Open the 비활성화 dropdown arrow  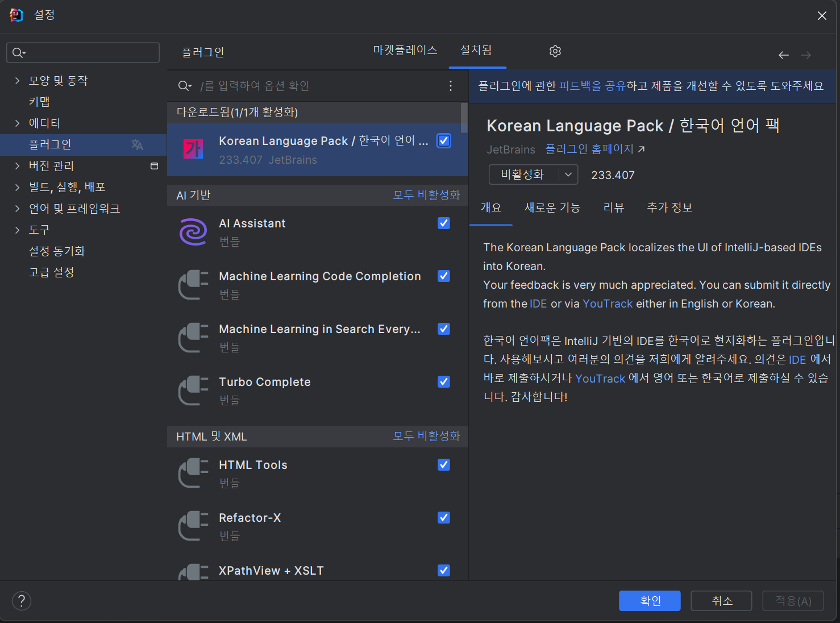[568, 175]
